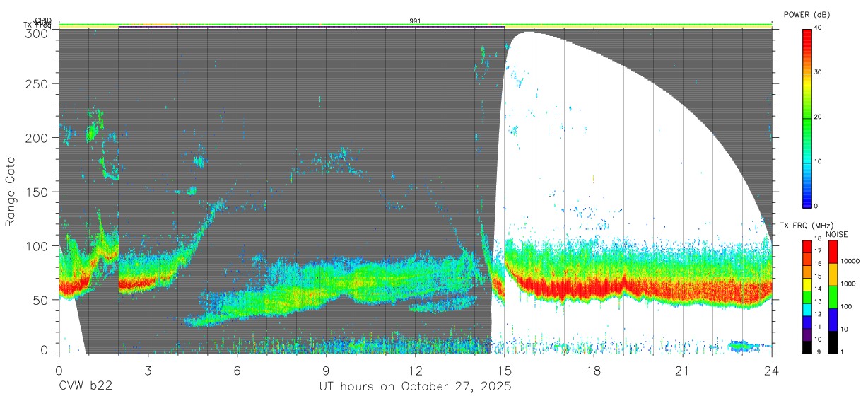Click the 'NOISE' legend title
868x401 pixels.
tap(835, 234)
